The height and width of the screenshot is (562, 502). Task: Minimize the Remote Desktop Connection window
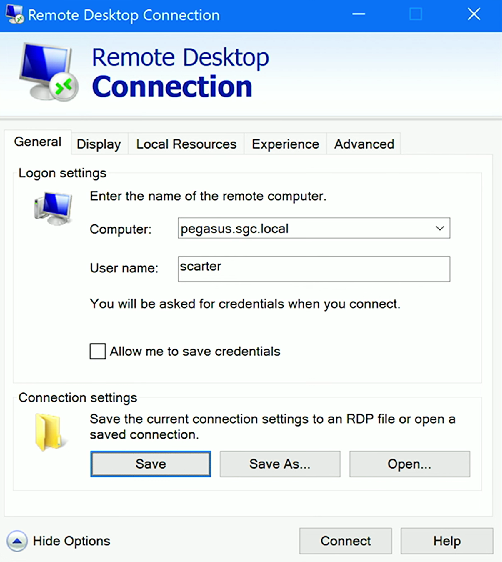click(359, 15)
